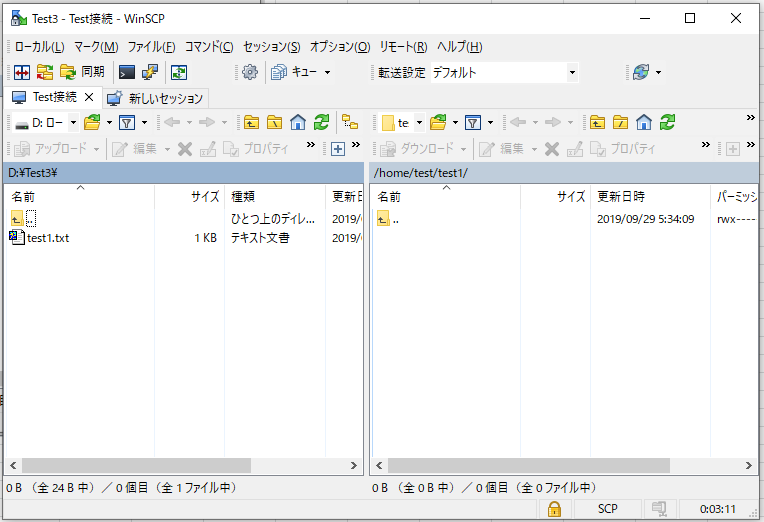
Task: Go to the remote home directory icon
Action: tap(644, 122)
